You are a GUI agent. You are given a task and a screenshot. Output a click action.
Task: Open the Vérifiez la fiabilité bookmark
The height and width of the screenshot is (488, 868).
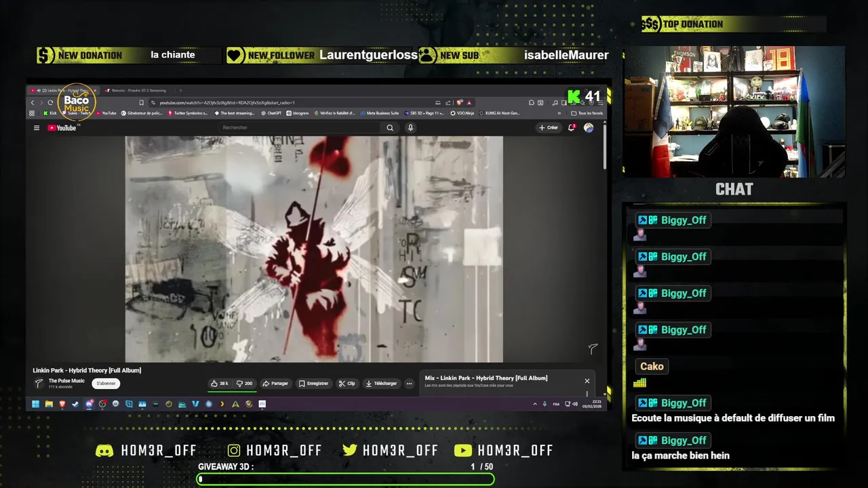click(x=335, y=113)
